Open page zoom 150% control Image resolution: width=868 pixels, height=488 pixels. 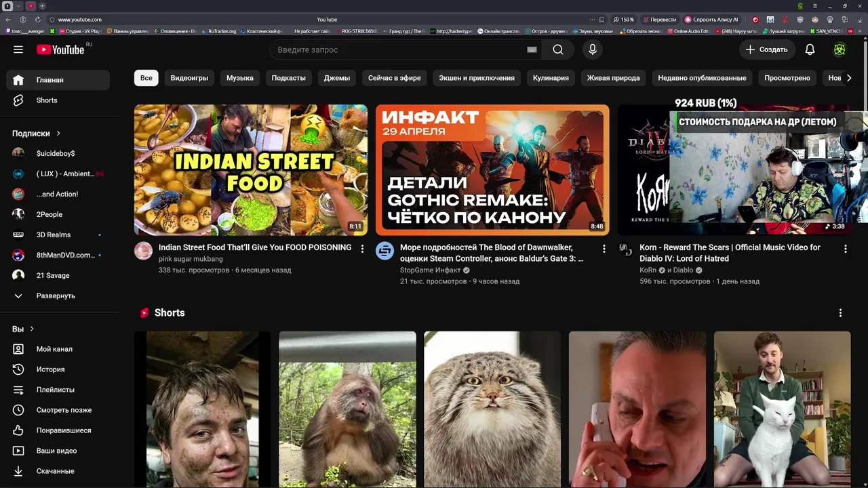click(624, 20)
